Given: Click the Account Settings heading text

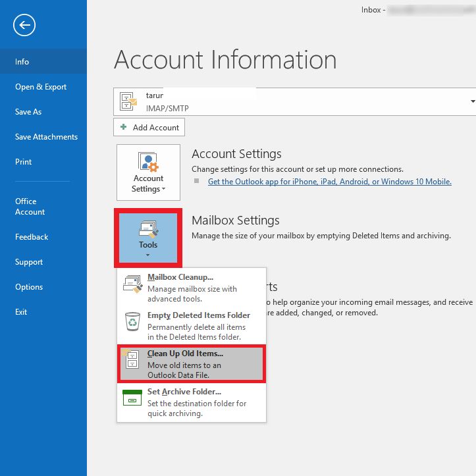Looking at the screenshot, I should tap(236, 154).
